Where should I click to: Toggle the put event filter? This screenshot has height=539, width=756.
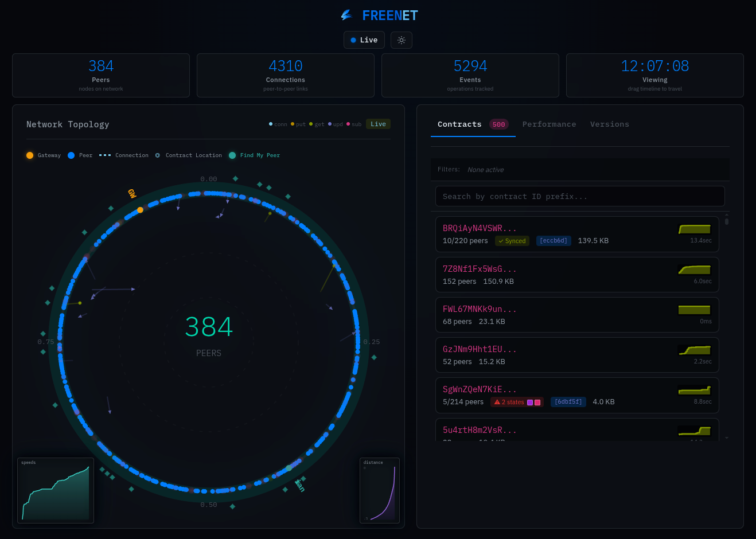[x=298, y=124]
